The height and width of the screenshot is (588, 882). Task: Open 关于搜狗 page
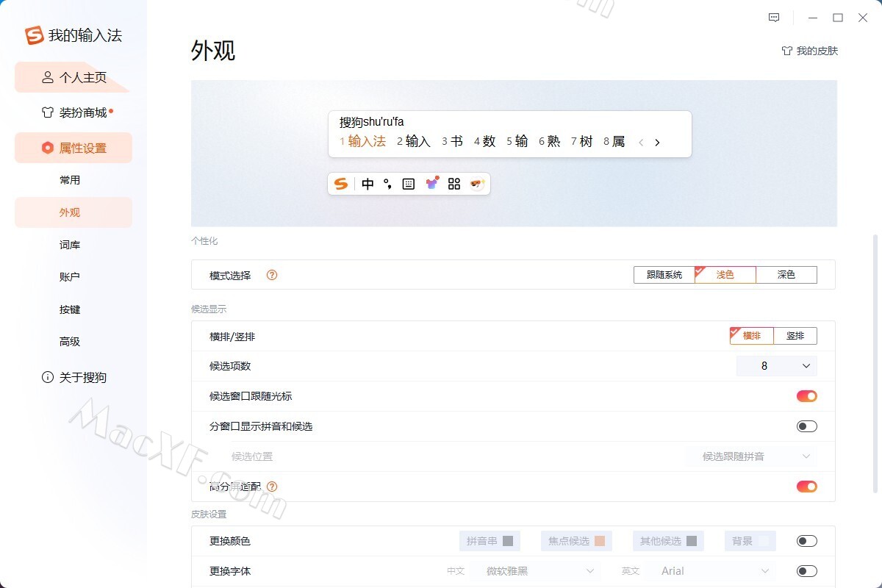[x=73, y=377]
